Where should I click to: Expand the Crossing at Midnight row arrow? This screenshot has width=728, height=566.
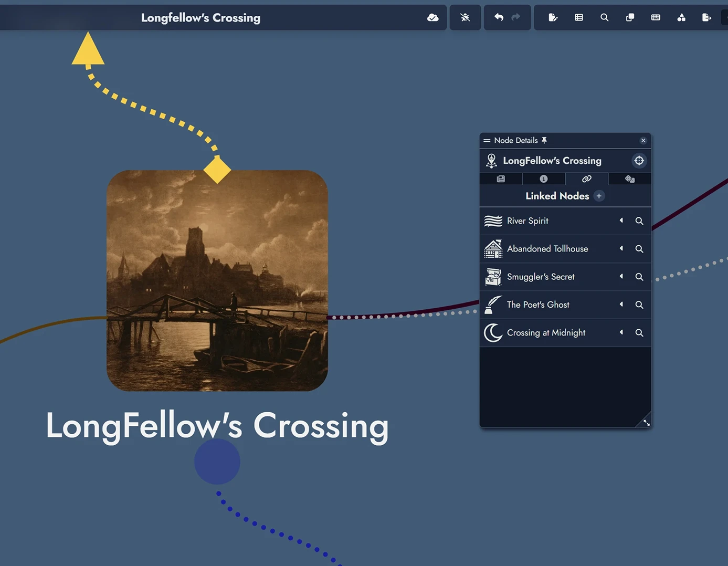pyautogui.click(x=621, y=332)
